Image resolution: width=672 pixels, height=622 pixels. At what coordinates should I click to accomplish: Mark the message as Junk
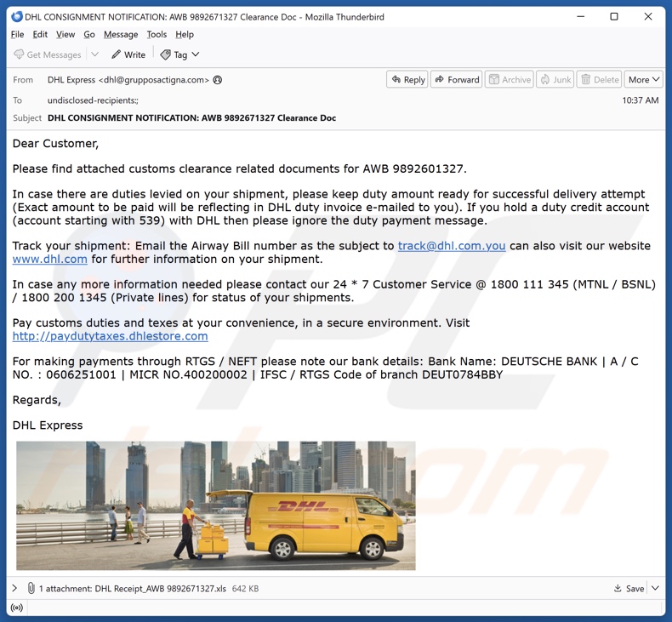(555, 79)
